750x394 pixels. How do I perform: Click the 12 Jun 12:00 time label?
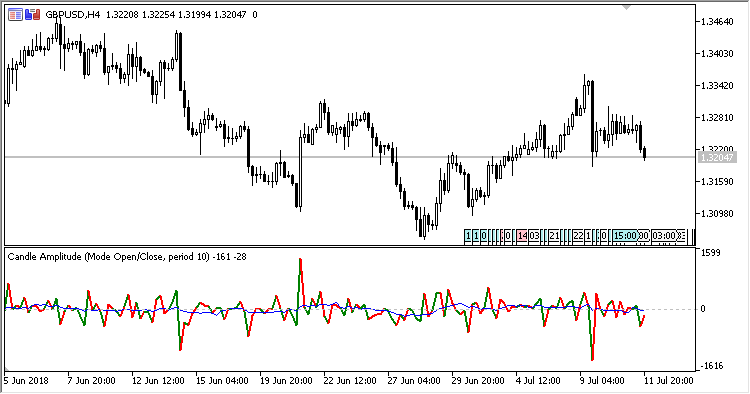(158, 381)
